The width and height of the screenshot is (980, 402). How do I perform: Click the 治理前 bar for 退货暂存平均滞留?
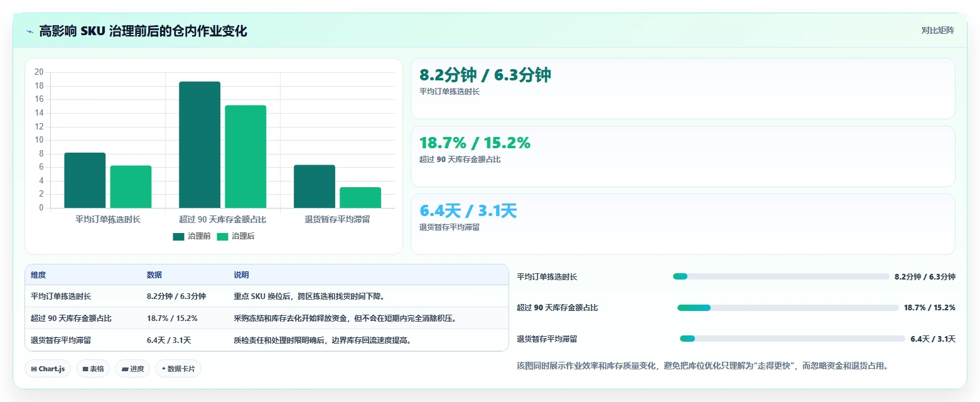click(315, 186)
